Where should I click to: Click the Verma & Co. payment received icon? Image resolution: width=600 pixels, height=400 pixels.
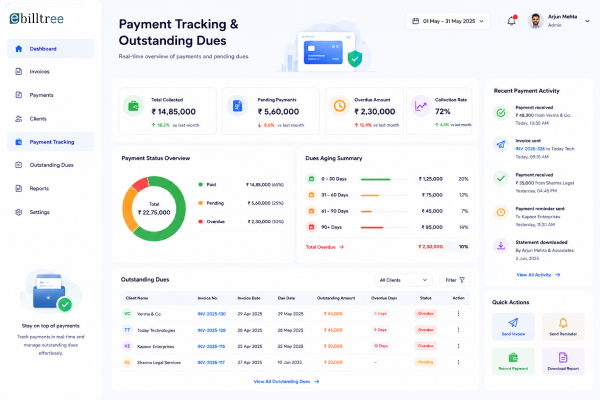501,113
